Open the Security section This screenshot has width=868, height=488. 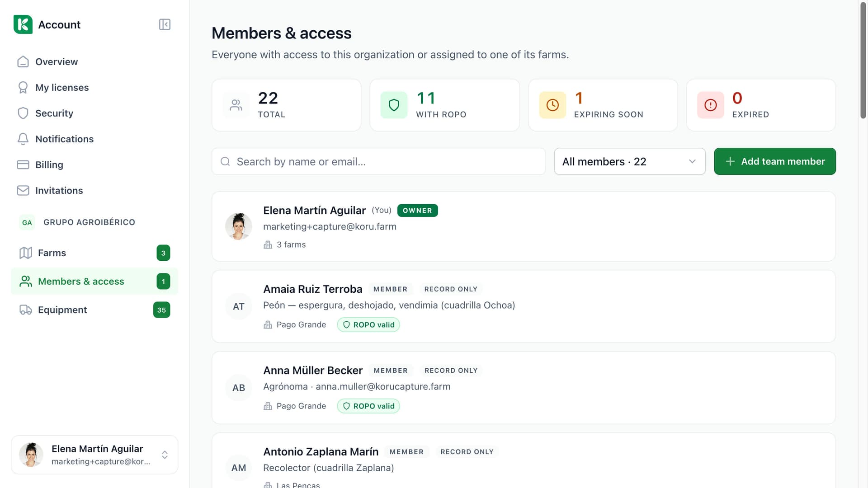(94, 113)
